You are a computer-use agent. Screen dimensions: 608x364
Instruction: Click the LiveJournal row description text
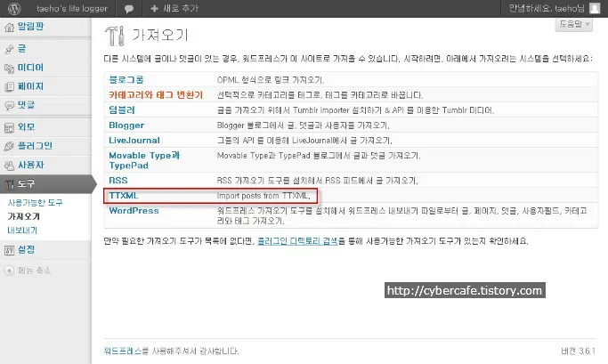(304, 141)
